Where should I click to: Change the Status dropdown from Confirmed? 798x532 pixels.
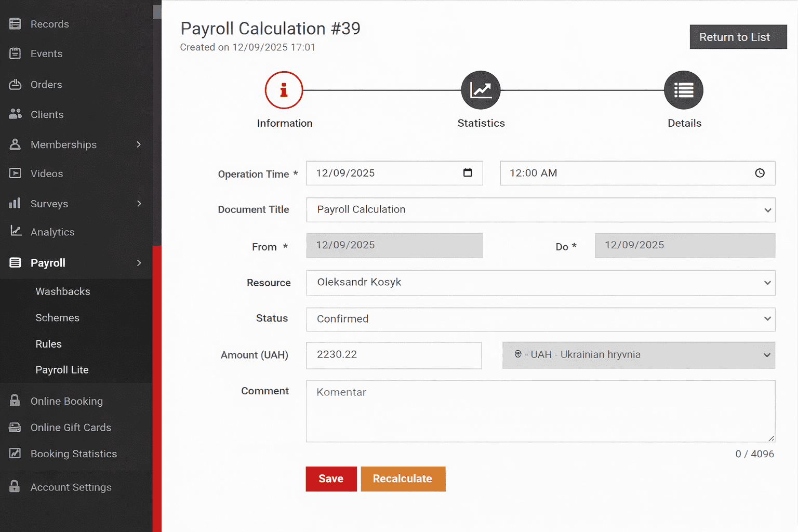(x=540, y=319)
